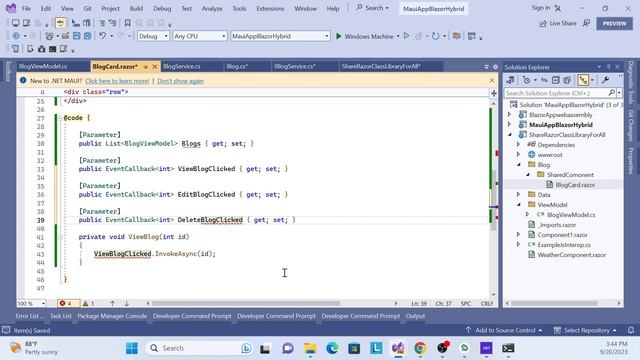Image resolution: width=640 pixels, height=360 pixels.
Task: Select BlogViewModel.cs in Solution Explorer tree
Action: point(571,215)
